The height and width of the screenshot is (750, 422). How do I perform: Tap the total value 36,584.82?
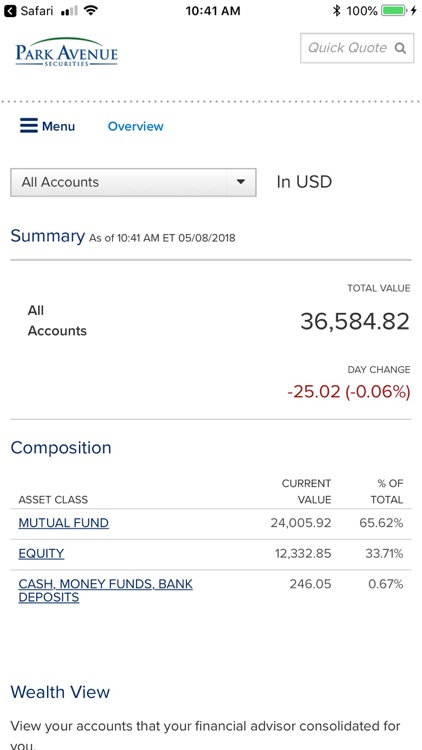355,321
